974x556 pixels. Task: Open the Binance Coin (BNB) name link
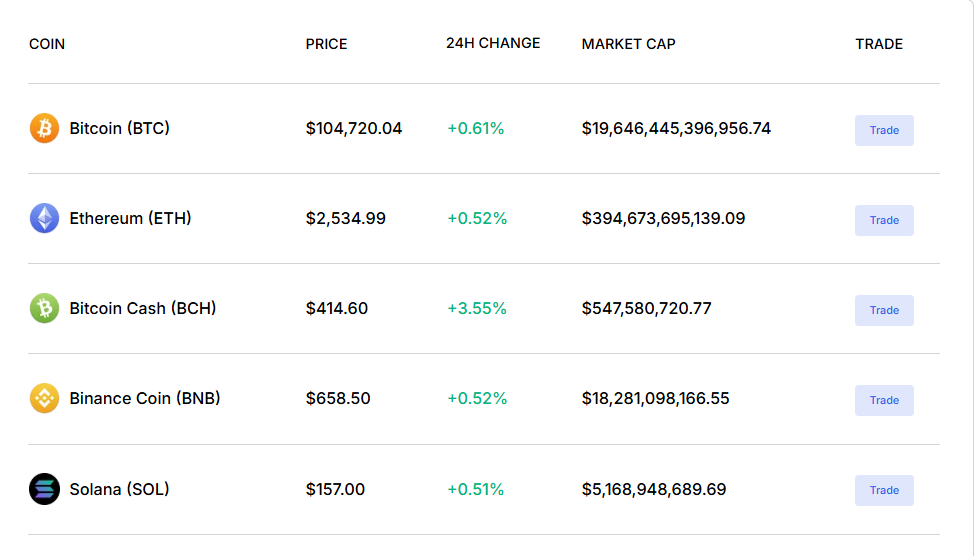coord(145,398)
